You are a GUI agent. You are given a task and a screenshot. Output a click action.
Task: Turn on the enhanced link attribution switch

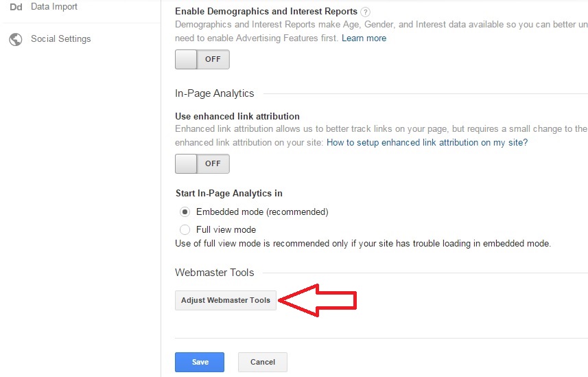tap(202, 163)
